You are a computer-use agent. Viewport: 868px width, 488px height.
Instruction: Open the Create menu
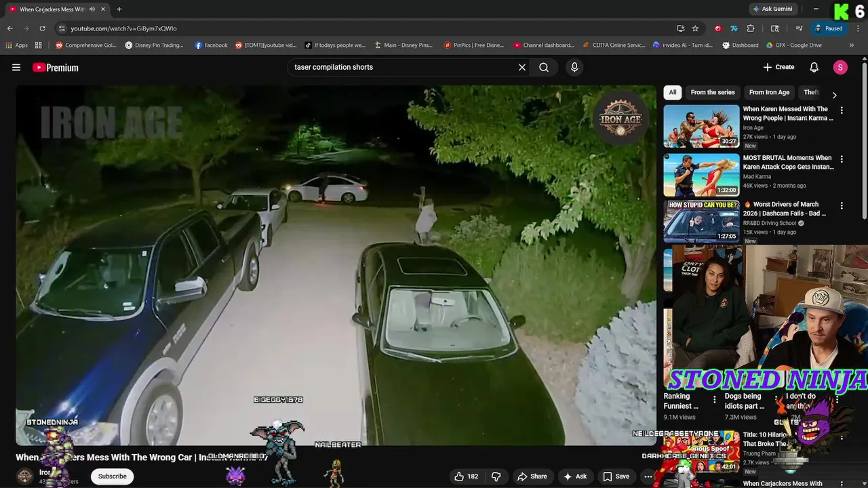coord(778,67)
